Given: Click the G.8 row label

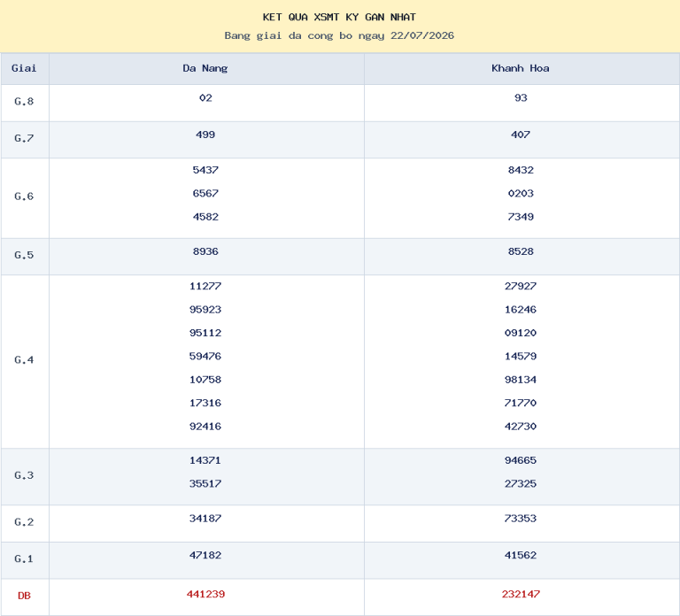Looking at the screenshot, I should click(x=24, y=102).
